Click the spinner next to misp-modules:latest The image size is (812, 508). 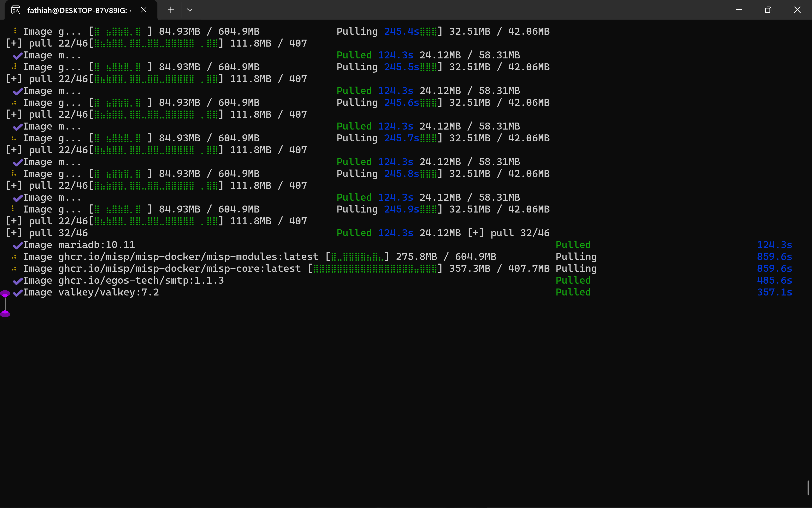[14, 257]
